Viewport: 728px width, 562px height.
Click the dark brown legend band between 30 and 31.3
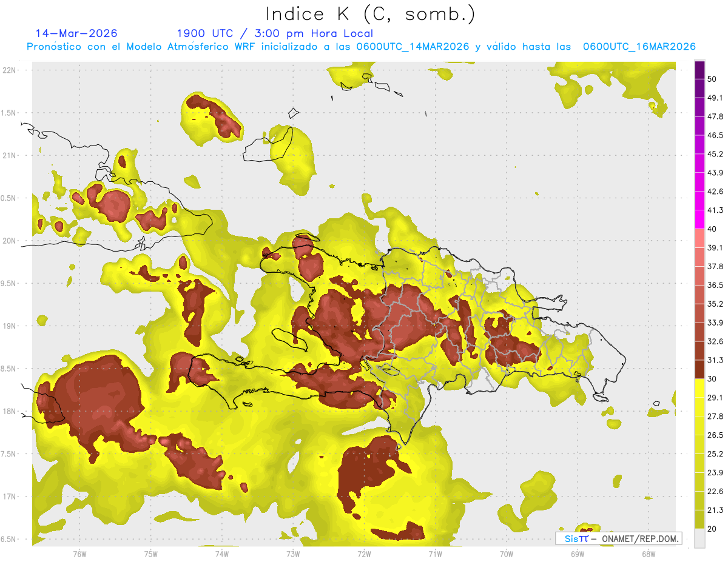point(699,369)
